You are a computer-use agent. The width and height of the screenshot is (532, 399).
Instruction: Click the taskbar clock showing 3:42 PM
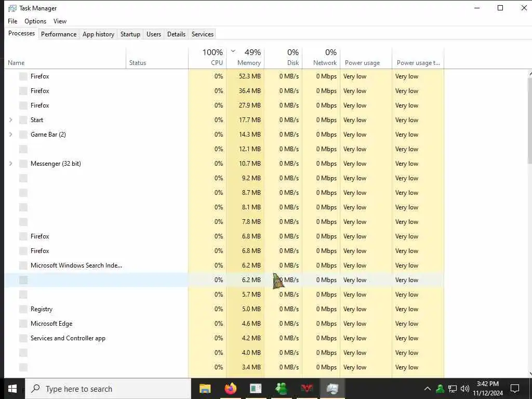488,389
